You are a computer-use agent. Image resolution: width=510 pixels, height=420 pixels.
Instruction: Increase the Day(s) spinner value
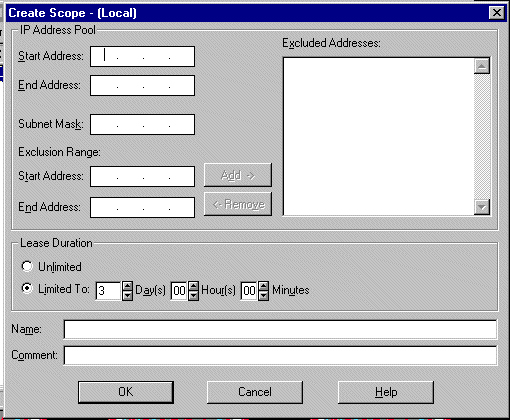click(x=127, y=286)
